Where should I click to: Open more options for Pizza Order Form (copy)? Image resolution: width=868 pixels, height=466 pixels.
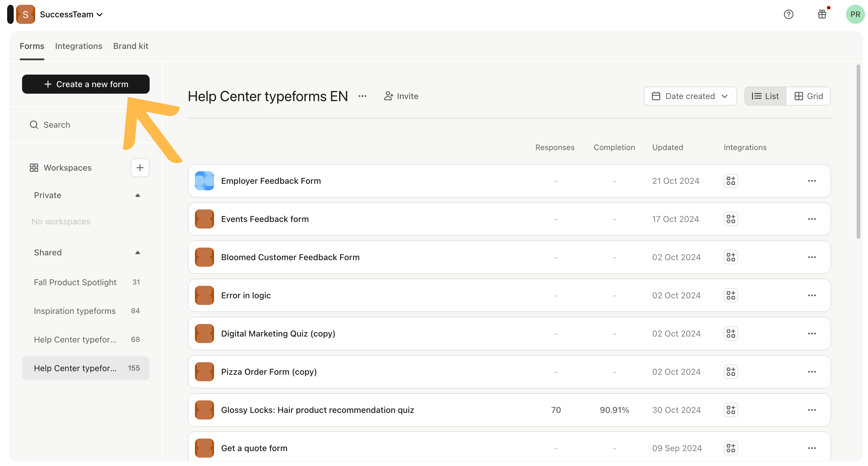pyautogui.click(x=812, y=371)
